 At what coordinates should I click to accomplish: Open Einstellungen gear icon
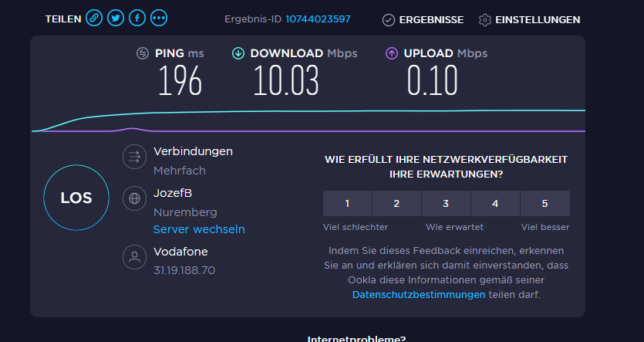click(485, 20)
